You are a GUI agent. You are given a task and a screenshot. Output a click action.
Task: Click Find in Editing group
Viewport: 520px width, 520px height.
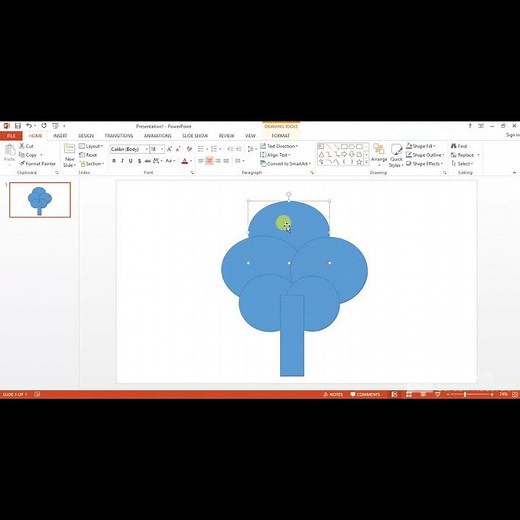pyautogui.click(x=459, y=146)
